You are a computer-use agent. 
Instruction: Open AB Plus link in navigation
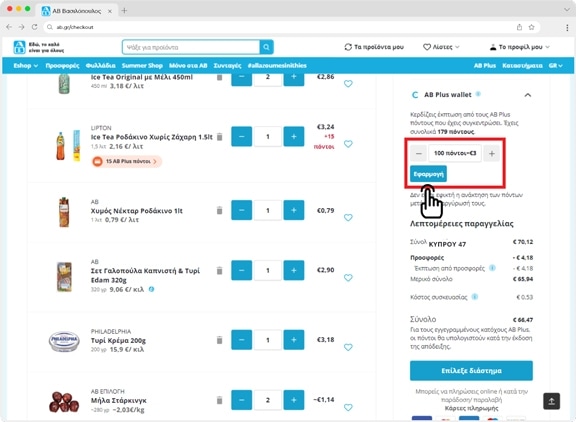pos(485,65)
